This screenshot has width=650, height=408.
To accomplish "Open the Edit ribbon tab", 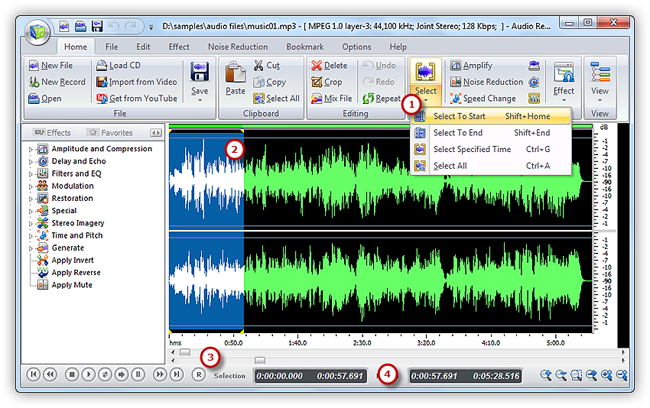I will [x=143, y=47].
